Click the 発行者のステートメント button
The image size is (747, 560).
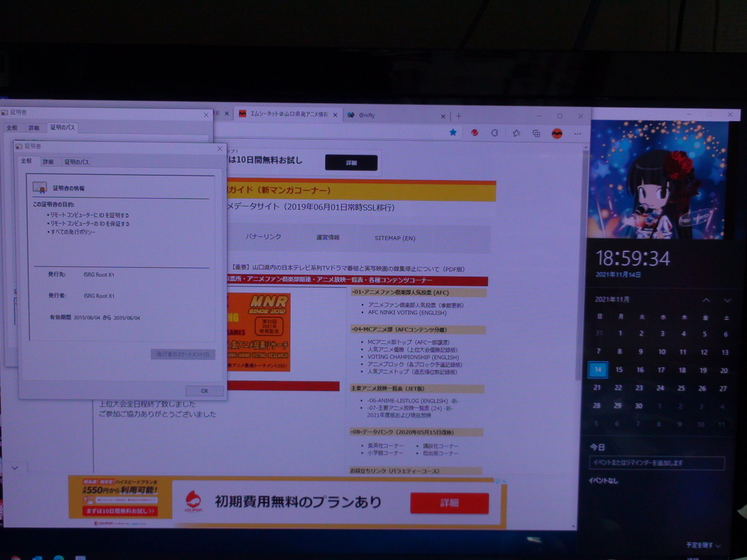[x=183, y=354]
